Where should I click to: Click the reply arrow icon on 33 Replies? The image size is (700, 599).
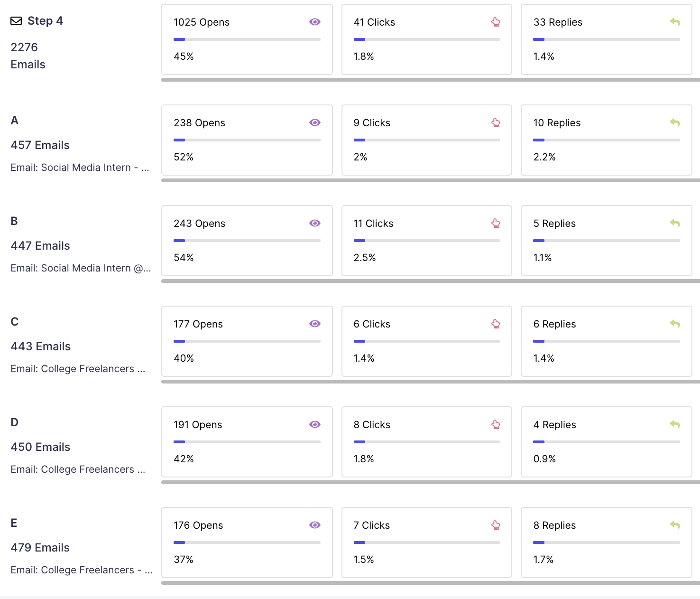click(x=675, y=22)
